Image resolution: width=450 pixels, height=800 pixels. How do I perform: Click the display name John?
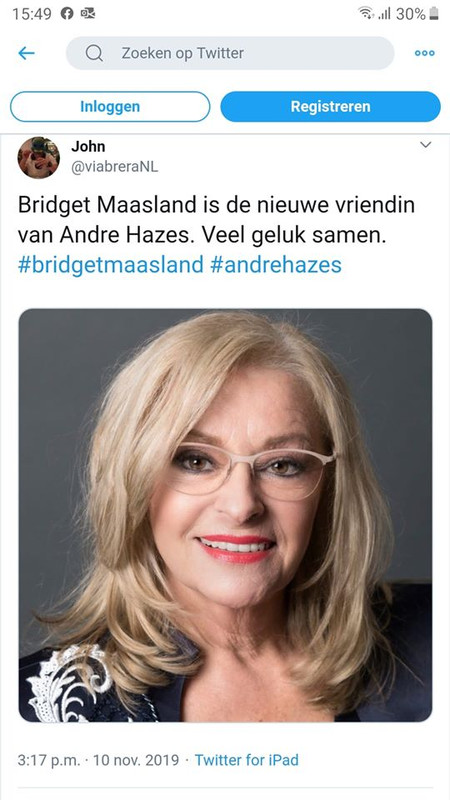[x=88, y=146]
